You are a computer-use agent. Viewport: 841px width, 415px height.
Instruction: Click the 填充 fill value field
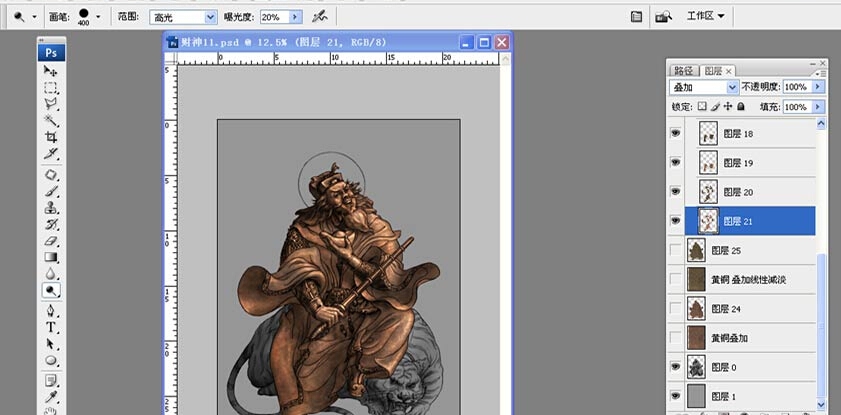coord(798,107)
